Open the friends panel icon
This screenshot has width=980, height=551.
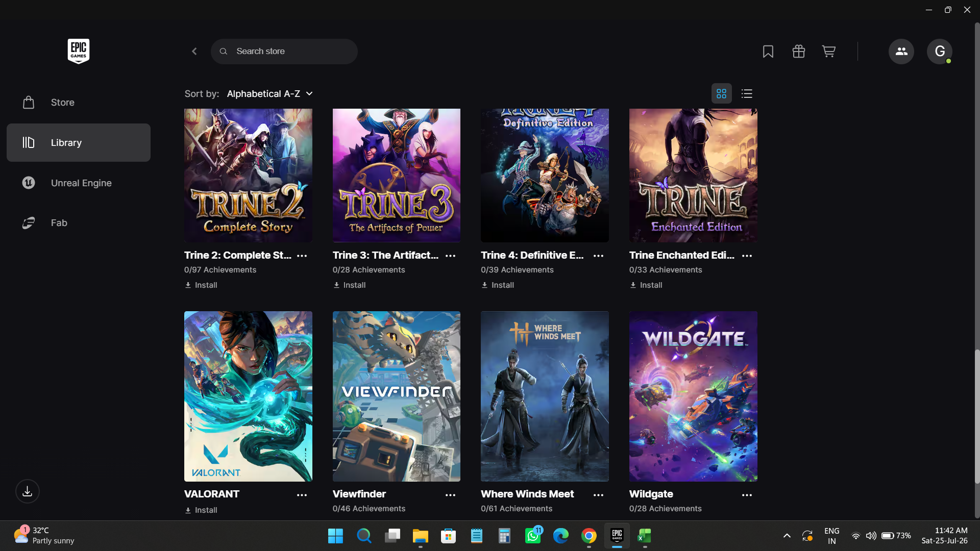tap(901, 52)
